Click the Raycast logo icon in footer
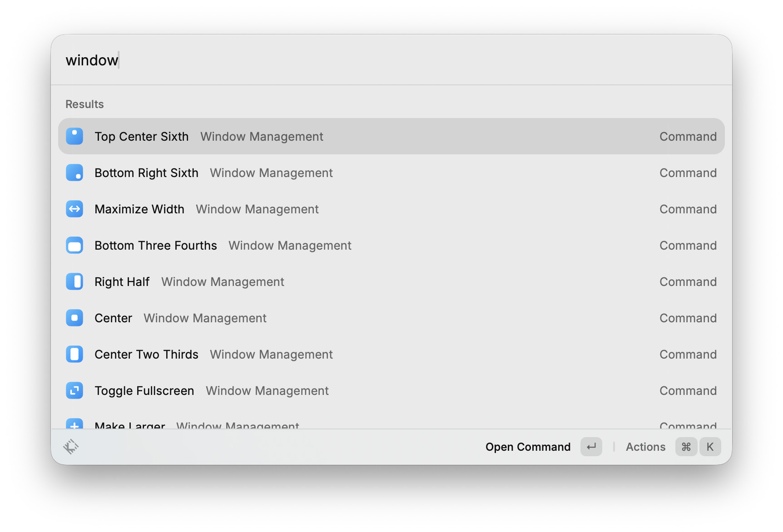Screen dimensions: 783x532 (71, 447)
